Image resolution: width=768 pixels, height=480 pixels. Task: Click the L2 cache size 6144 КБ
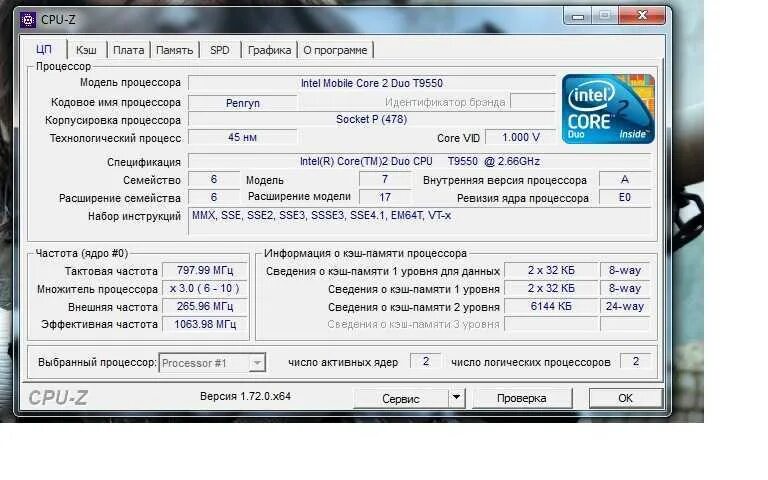click(551, 306)
